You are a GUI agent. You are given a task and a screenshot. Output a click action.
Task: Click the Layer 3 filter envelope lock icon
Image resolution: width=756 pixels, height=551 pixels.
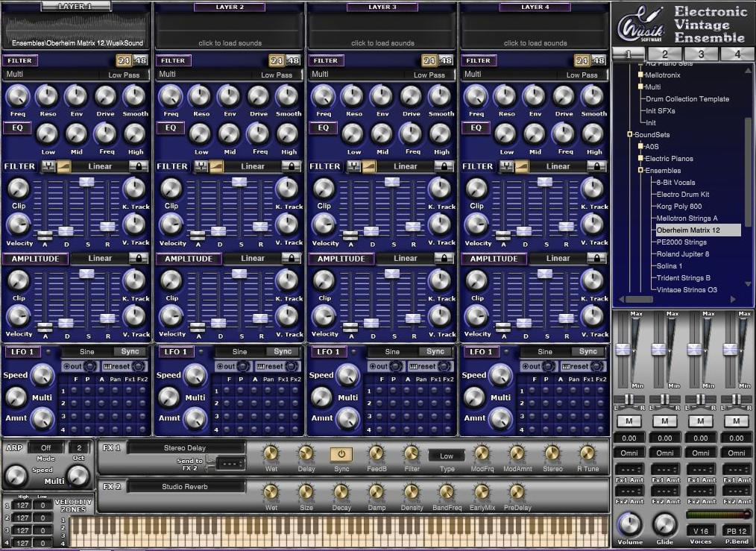click(444, 166)
